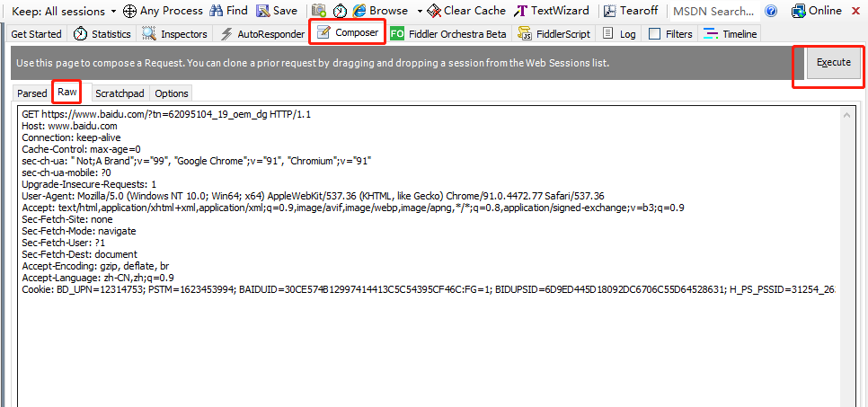The width and height of the screenshot is (868, 407).
Task: Switch to the Get Started tab
Action: [37, 34]
